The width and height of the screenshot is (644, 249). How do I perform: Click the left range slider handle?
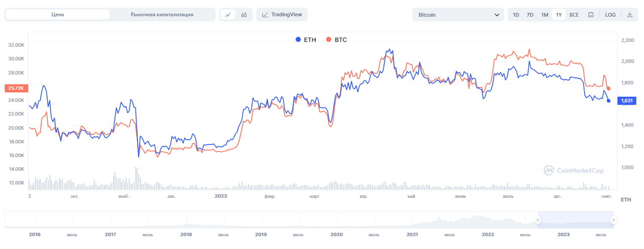tap(538, 220)
